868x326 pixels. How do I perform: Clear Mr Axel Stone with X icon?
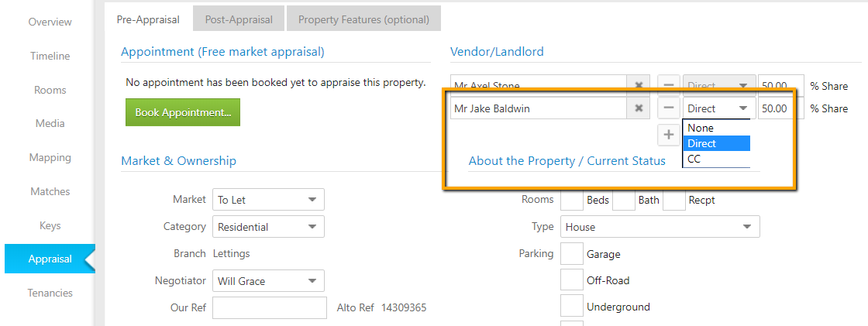(639, 84)
